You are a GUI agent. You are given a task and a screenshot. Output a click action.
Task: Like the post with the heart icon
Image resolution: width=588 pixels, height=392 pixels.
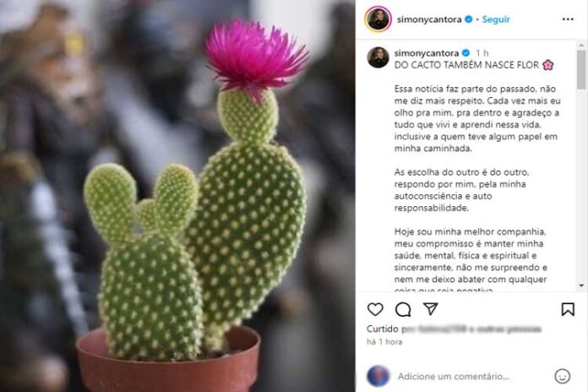375,309
